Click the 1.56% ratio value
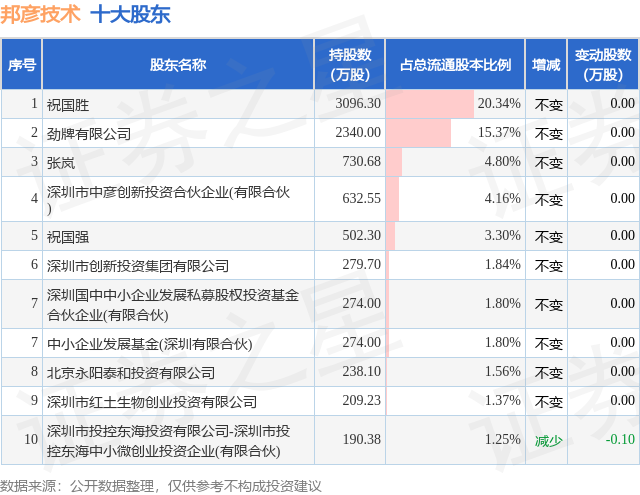Screen dimensions: 640x495 pyautogui.click(x=502, y=371)
